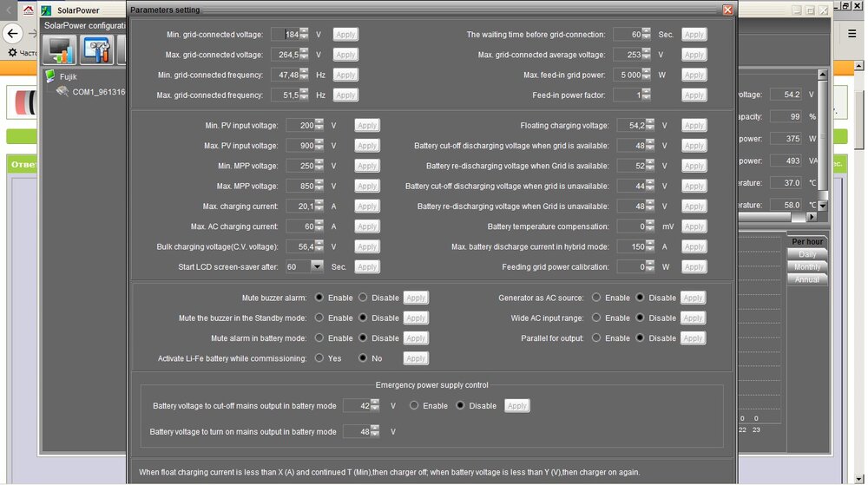Open the LCD screen-saver time dropdown
The image size is (868, 485).
tap(317, 267)
